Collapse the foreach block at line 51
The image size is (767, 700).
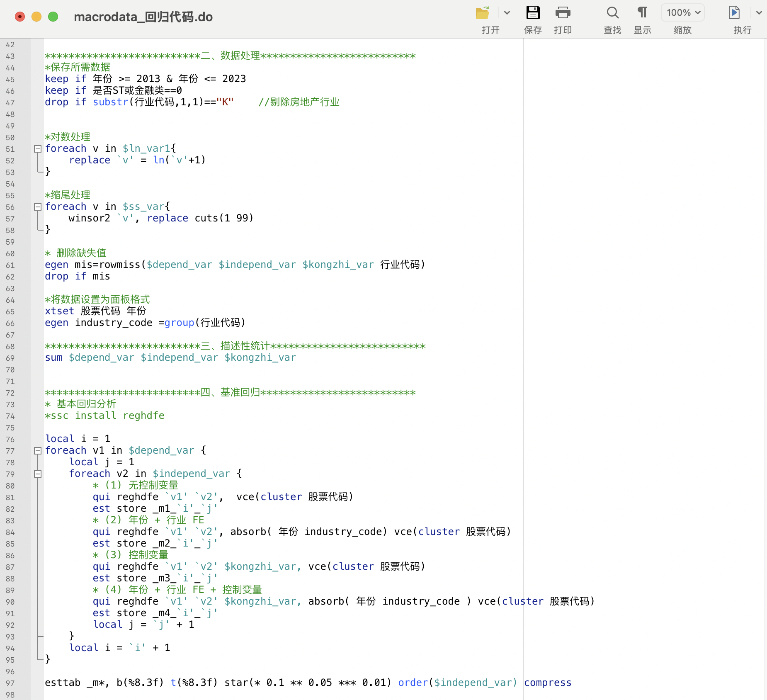pos(38,149)
